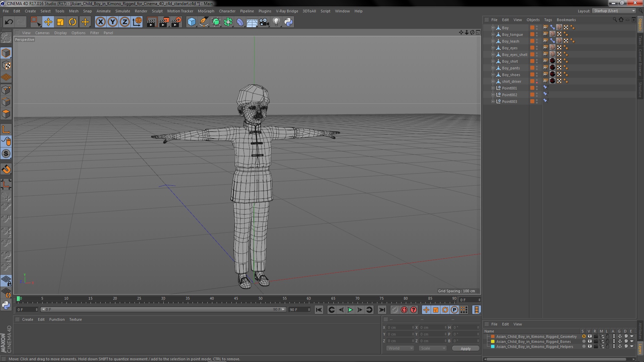Toggle Autokeying red button
The width and height of the screenshot is (644, 362).
tap(404, 310)
